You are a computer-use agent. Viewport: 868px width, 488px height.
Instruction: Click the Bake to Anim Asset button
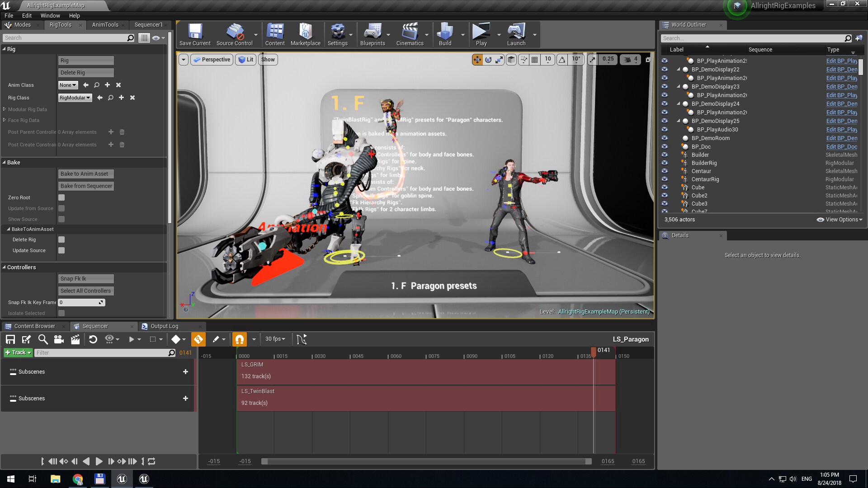(x=86, y=174)
